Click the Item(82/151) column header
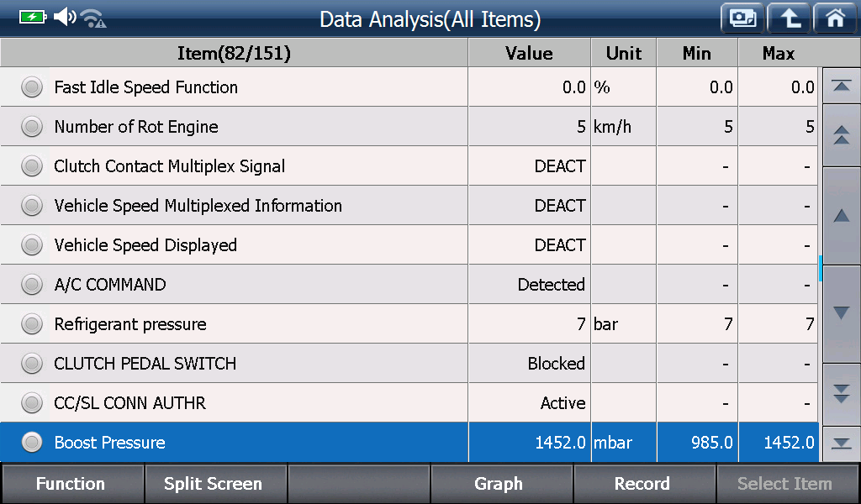The height and width of the screenshot is (504, 861). tap(234, 53)
